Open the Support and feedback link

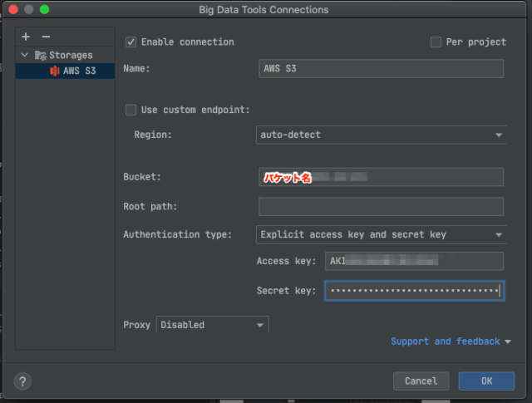[x=446, y=342]
